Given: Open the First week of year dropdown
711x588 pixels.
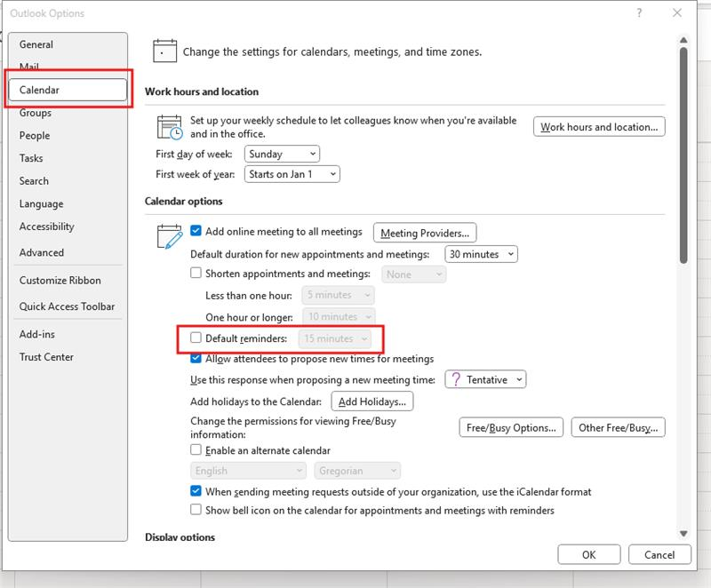Looking at the screenshot, I should [x=292, y=174].
